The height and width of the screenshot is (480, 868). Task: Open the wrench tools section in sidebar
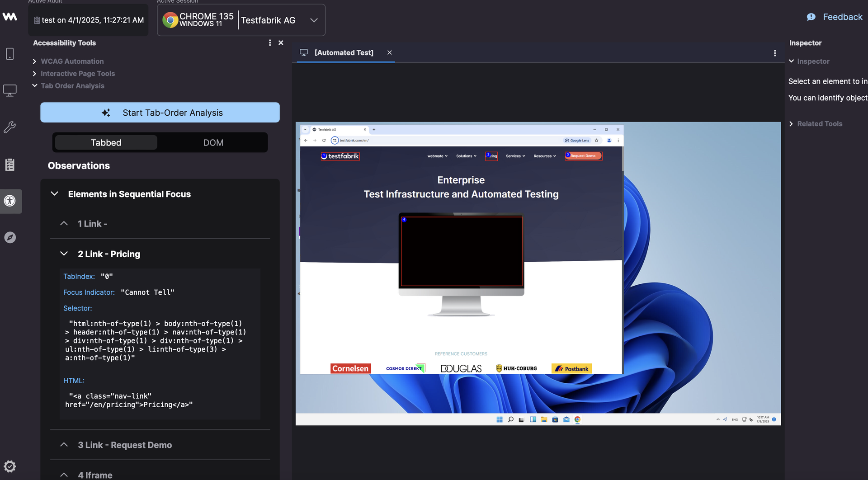pos(9,127)
